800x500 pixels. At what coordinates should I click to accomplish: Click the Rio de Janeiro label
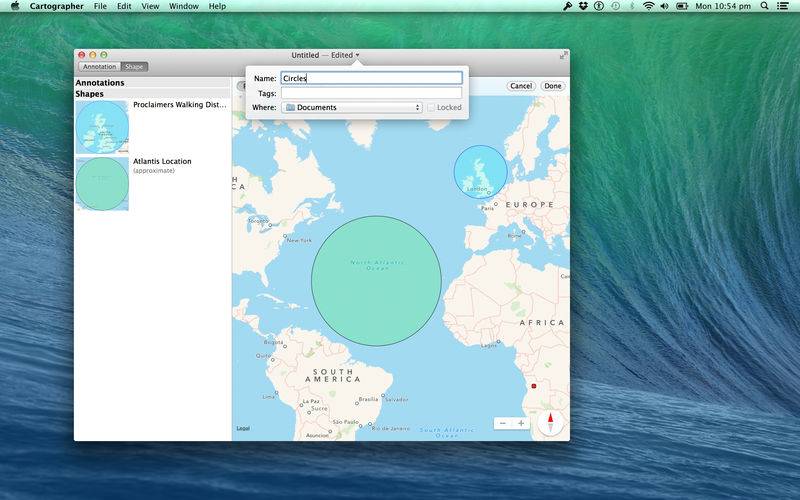click(390, 428)
